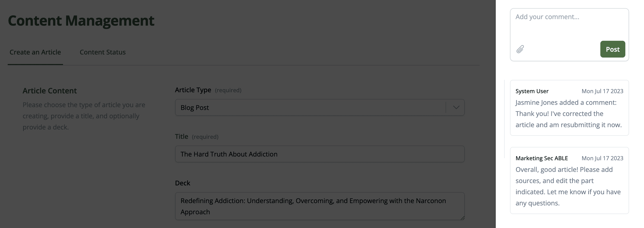Click Marketing Sec ABLE's feedback comment
This screenshot has height=228, width=644.
coord(569,180)
